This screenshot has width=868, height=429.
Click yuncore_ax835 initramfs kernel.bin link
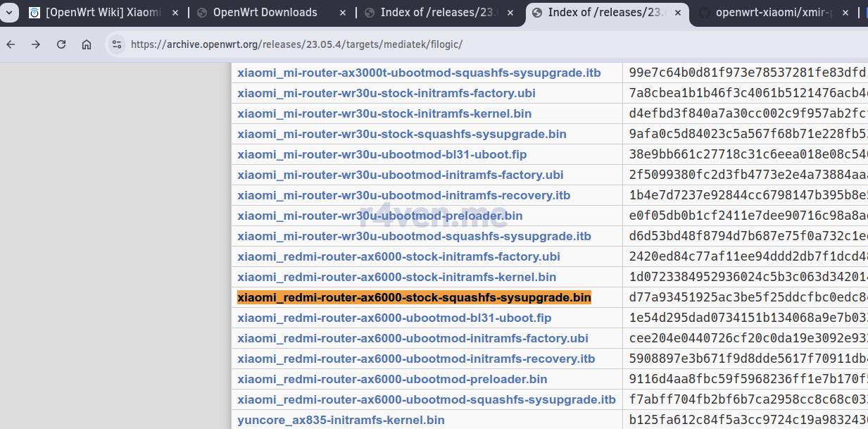341,420
